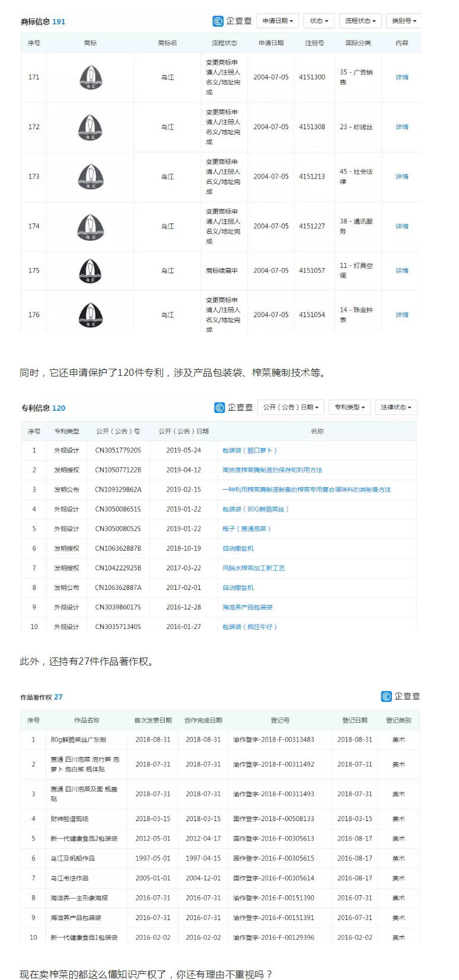459x980 pixels.
Task: Click the 专利信息 120 heading
Action: [x=43, y=408]
